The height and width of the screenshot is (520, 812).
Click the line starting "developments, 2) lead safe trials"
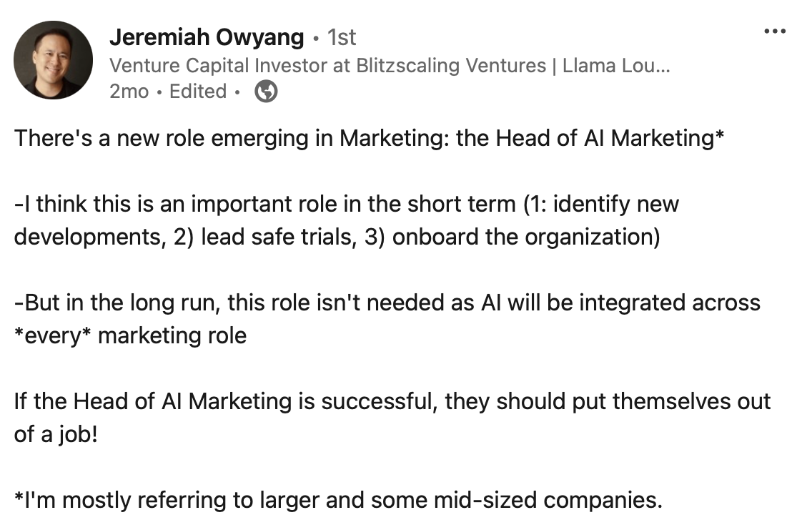pos(337,236)
